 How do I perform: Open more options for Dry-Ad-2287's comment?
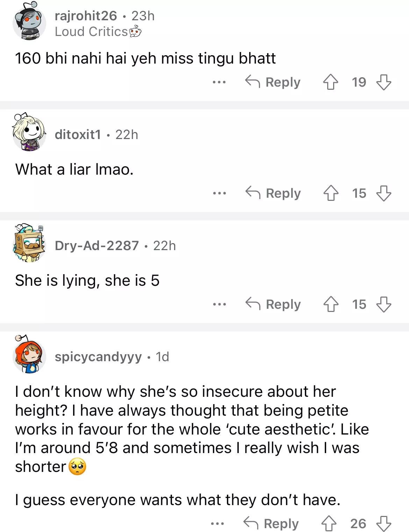click(219, 304)
